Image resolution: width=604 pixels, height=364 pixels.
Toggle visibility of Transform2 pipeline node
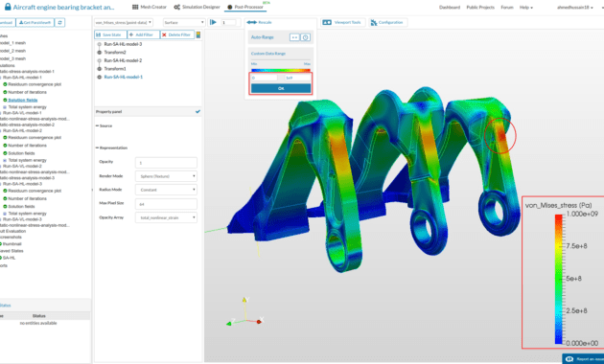tap(100, 53)
